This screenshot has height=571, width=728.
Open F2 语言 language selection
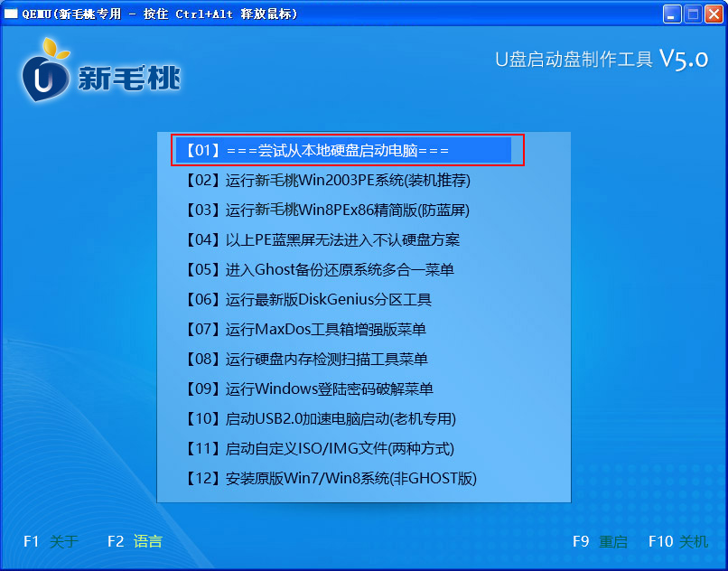133,541
